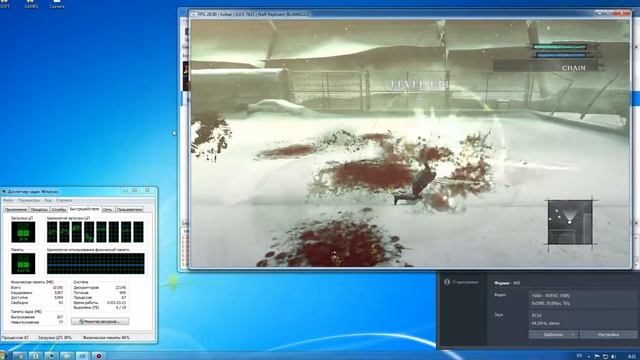Click the CPU usage gauge

tap(23, 232)
